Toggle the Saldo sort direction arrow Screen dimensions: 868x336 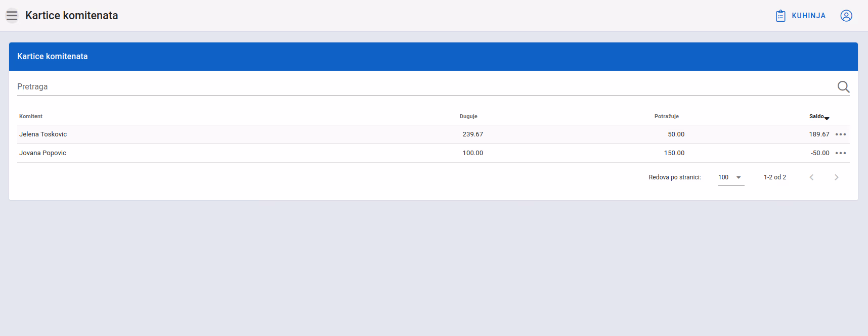[827, 118]
